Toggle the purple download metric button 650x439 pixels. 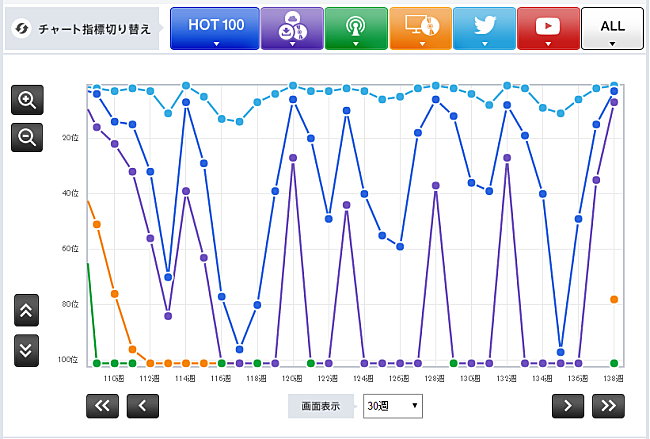pos(292,28)
